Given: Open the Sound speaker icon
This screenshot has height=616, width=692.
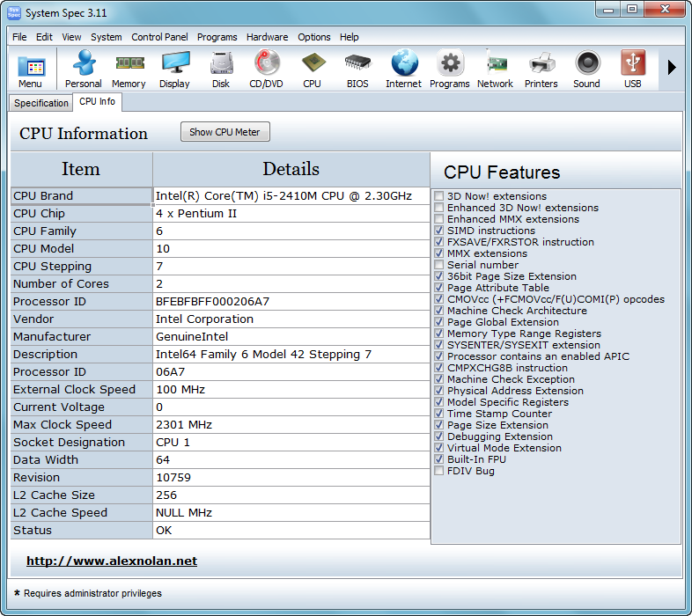Looking at the screenshot, I should tap(586, 69).
